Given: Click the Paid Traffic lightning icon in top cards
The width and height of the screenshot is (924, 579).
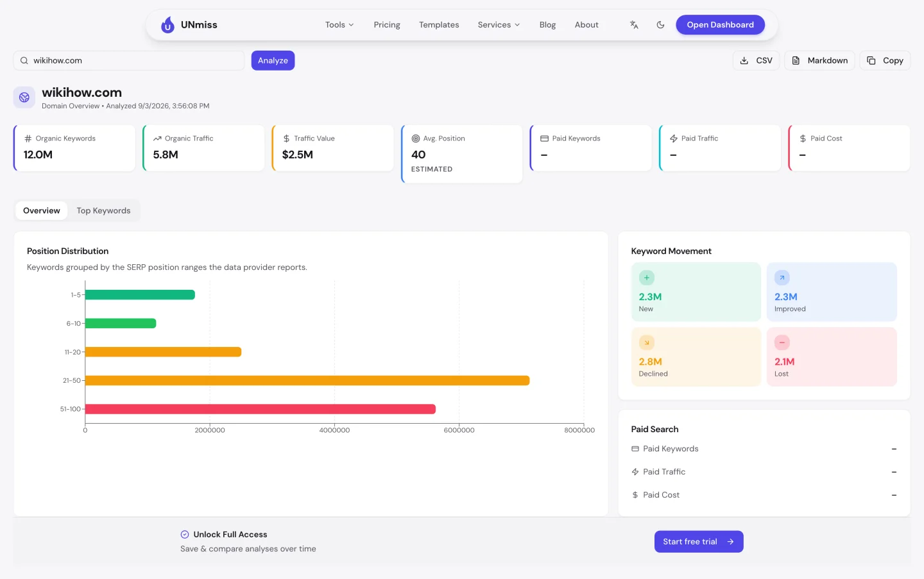Looking at the screenshot, I should coord(674,138).
